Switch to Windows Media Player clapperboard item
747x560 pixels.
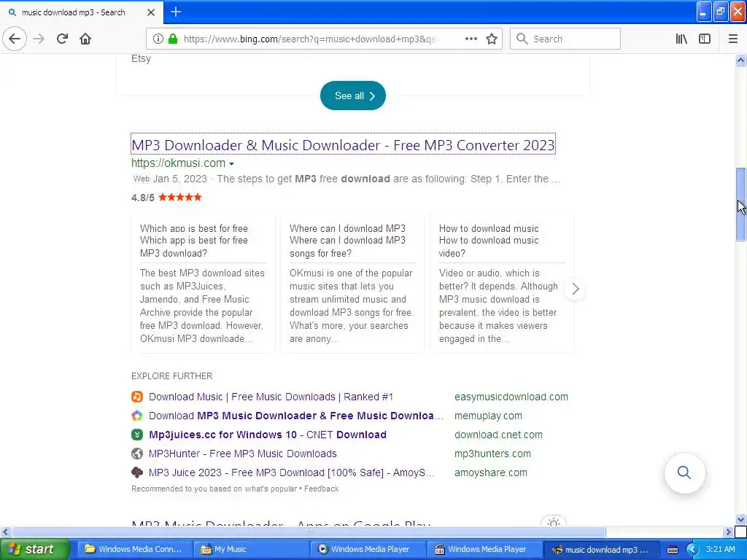pyautogui.click(x=485, y=549)
